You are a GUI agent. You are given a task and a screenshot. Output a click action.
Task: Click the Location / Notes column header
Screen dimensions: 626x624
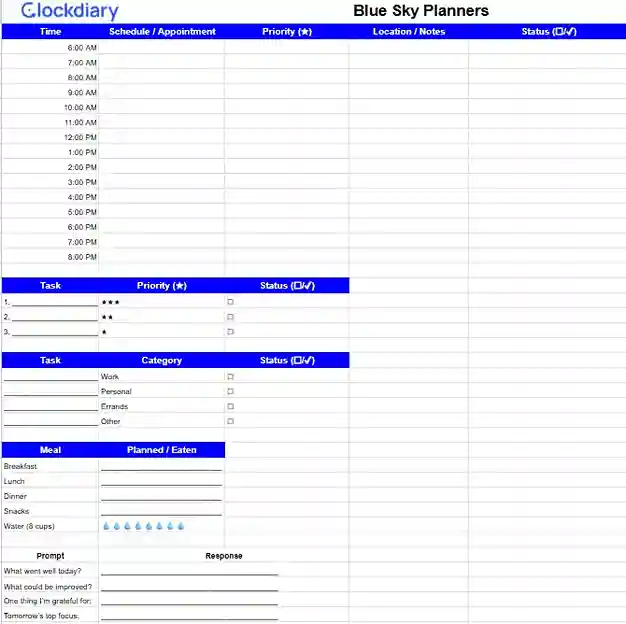click(x=409, y=32)
